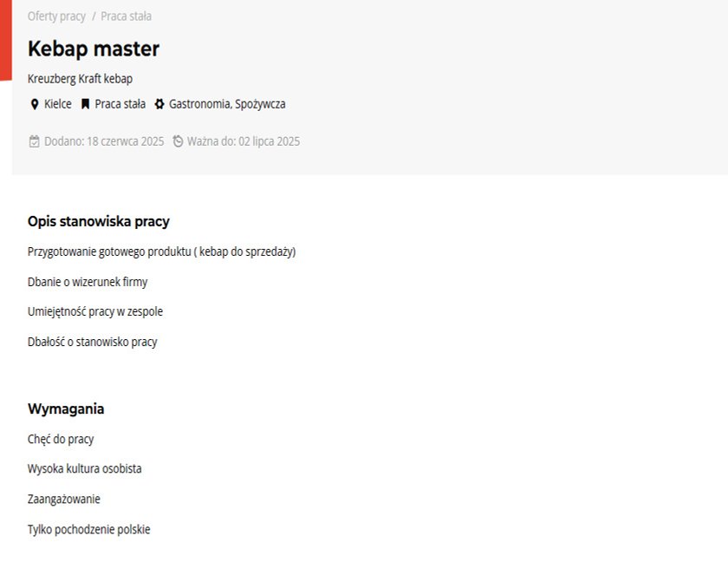Open the Praca stała breadcrumb link
The height and width of the screenshot is (575, 728).
pos(126,16)
